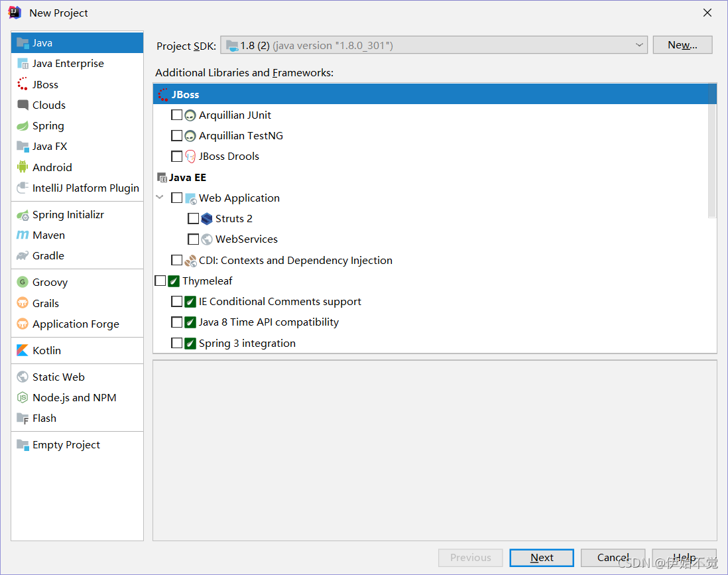The height and width of the screenshot is (575, 728).
Task: Click the Static Web globe icon
Action: point(23,377)
